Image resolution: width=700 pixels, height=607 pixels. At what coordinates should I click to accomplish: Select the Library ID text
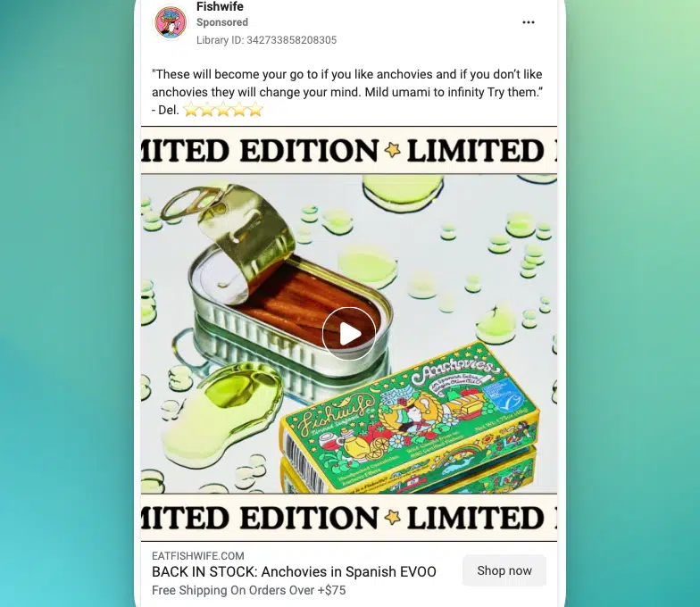266,40
